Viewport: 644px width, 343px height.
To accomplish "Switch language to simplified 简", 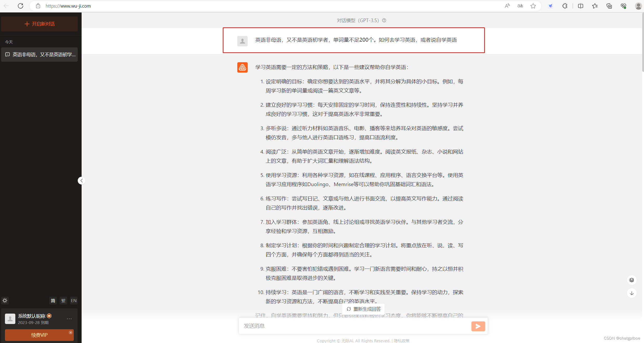I will (x=53, y=301).
